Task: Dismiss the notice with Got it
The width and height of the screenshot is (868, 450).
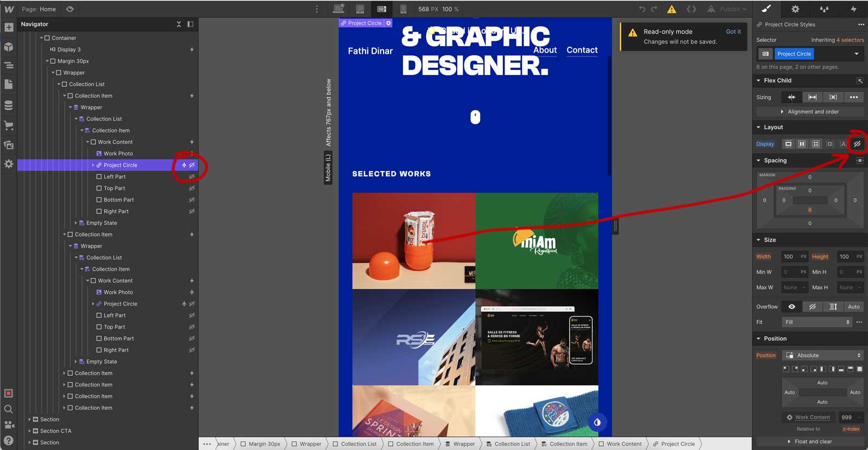Action: point(733,31)
